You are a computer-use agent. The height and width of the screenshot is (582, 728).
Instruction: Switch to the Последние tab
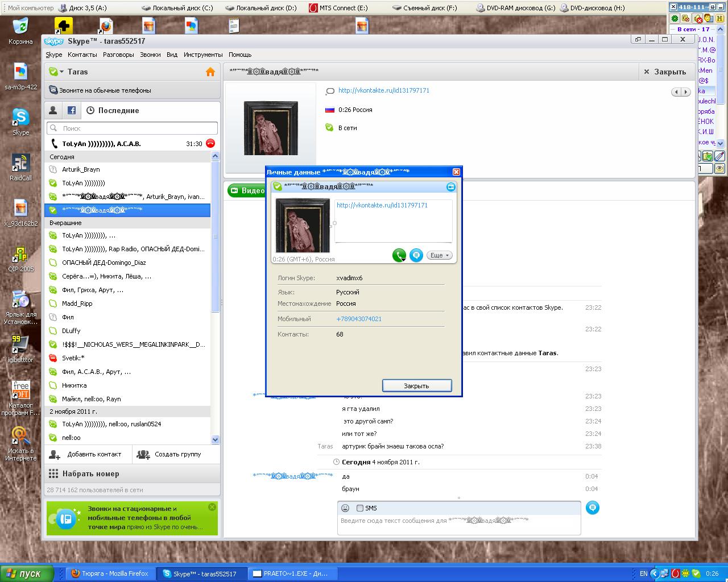pos(113,110)
